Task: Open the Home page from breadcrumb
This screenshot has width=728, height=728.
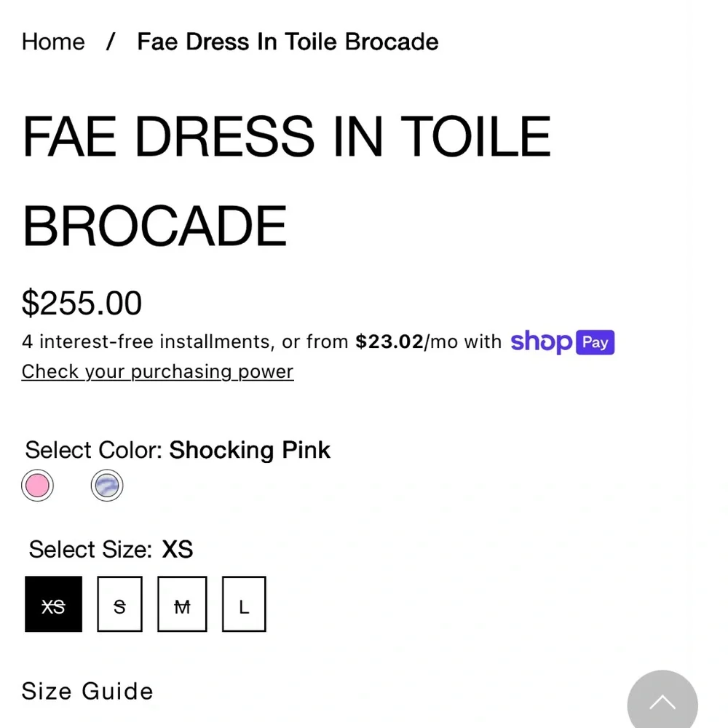Action: 52,41
